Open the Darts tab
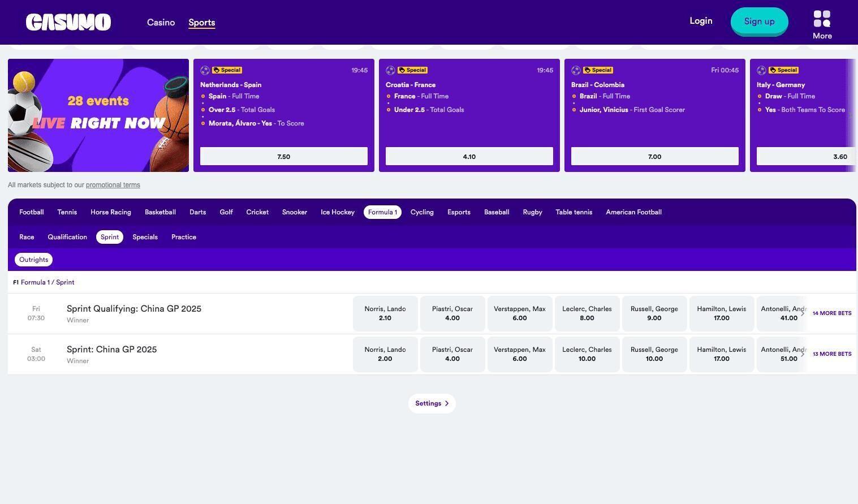Viewport: 858px width, 504px height. tap(197, 212)
